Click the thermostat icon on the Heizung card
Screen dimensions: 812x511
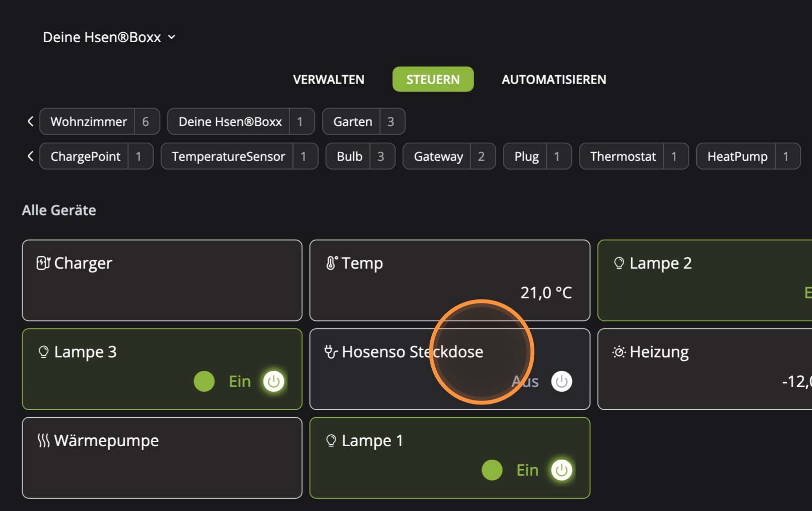tap(618, 352)
